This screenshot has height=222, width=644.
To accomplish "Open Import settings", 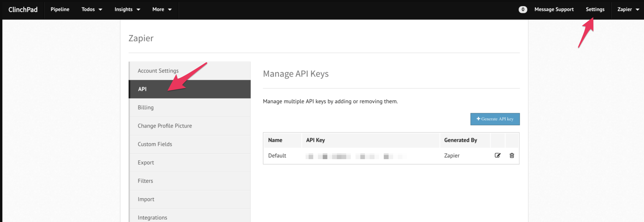I will pyautogui.click(x=190, y=199).
